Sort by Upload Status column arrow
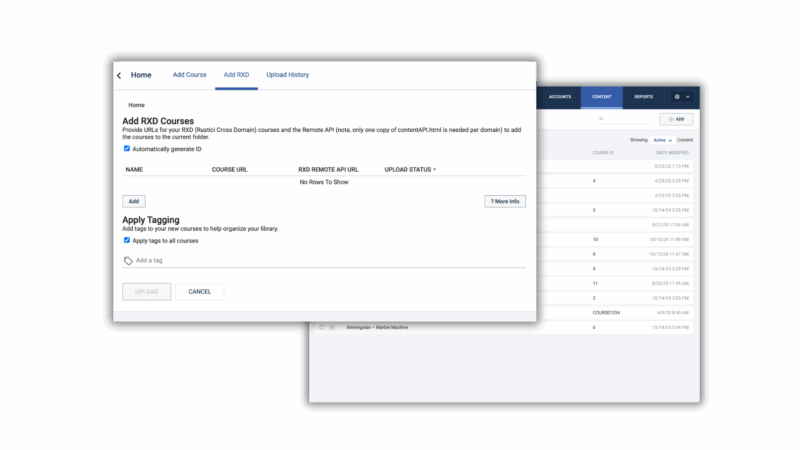 (435, 170)
